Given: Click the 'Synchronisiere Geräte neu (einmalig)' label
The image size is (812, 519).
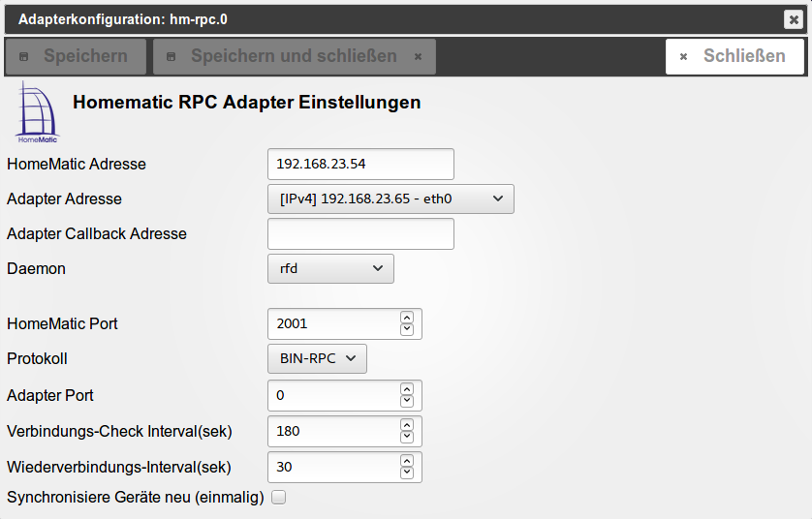Looking at the screenshot, I should pyautogui.click(x=135, y=498).
